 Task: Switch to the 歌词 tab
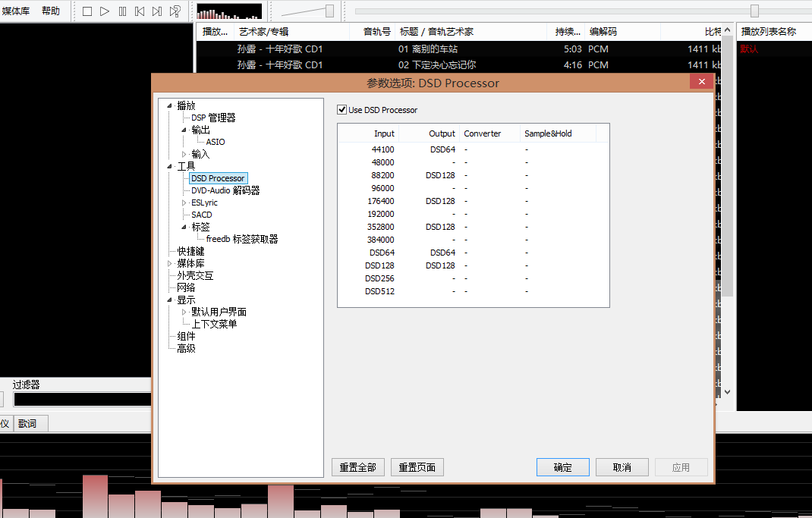tap(28, 423)
